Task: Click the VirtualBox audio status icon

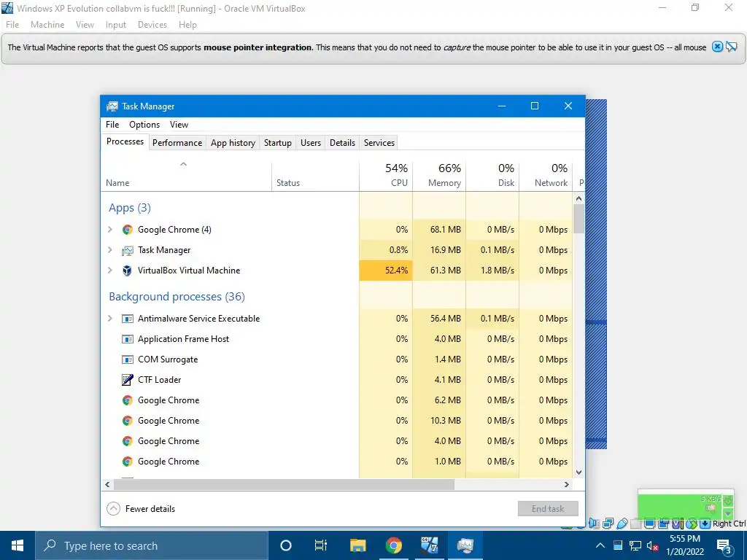Action: click(592, 524)
